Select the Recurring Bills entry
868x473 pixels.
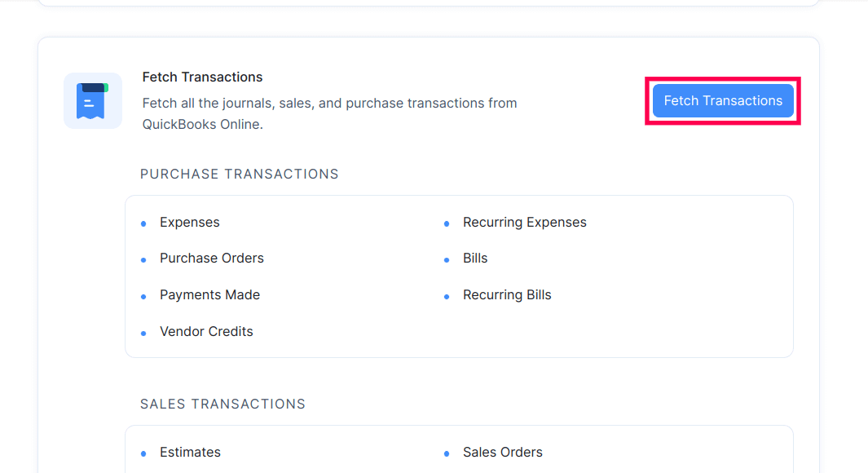point(507,294)
